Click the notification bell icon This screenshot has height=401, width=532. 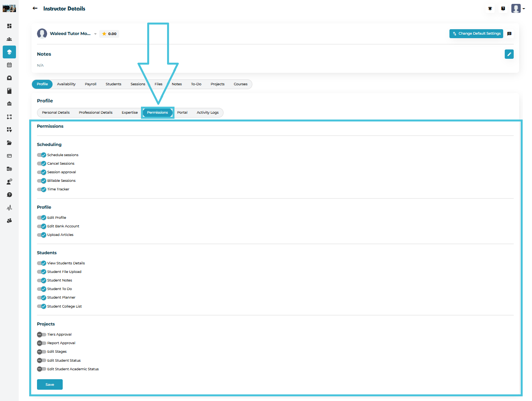[490, 9]
